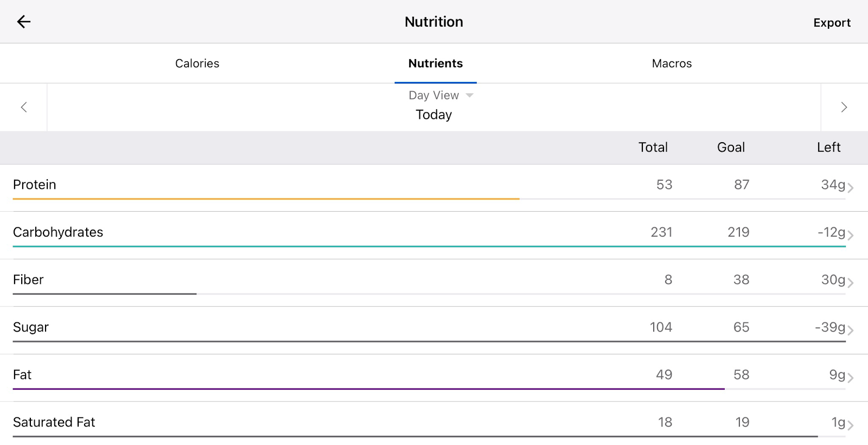Open the Nutrients tab
Image resolution: width=868 pixels, height=445 pixels.
pos(435,63)
